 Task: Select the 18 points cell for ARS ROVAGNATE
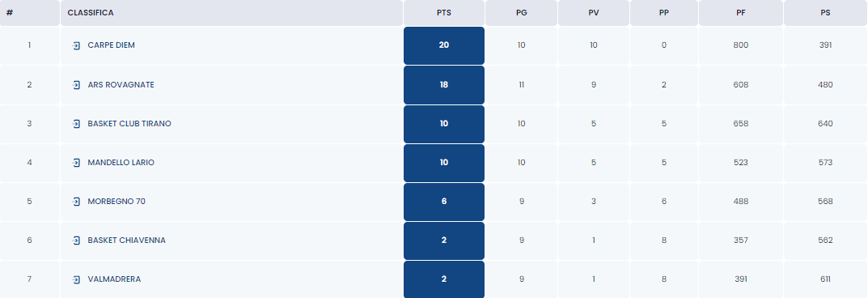coord(444,85)
